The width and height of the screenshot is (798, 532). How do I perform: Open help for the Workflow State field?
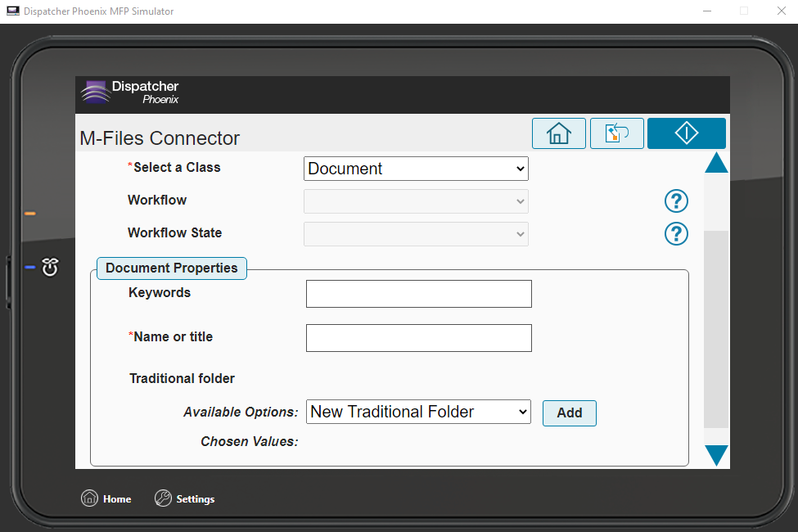click(x=676, y=234)
